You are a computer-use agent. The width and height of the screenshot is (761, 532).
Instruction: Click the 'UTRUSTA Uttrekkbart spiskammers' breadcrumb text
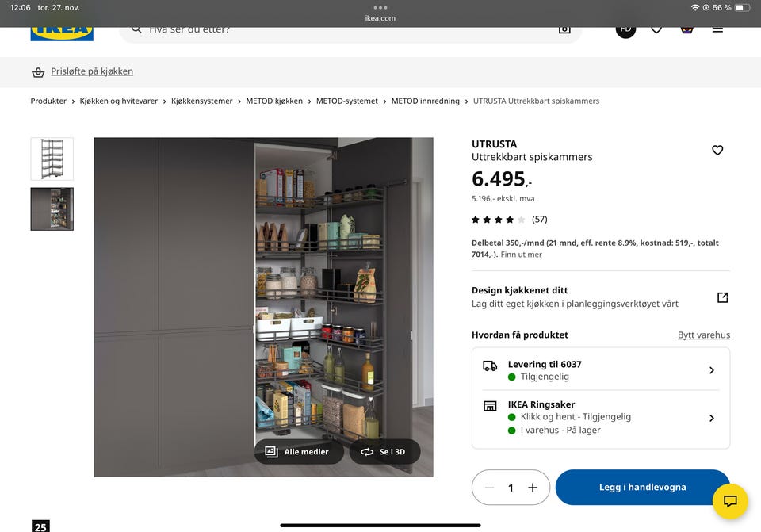pyautogui.click(x=537, y=101)
